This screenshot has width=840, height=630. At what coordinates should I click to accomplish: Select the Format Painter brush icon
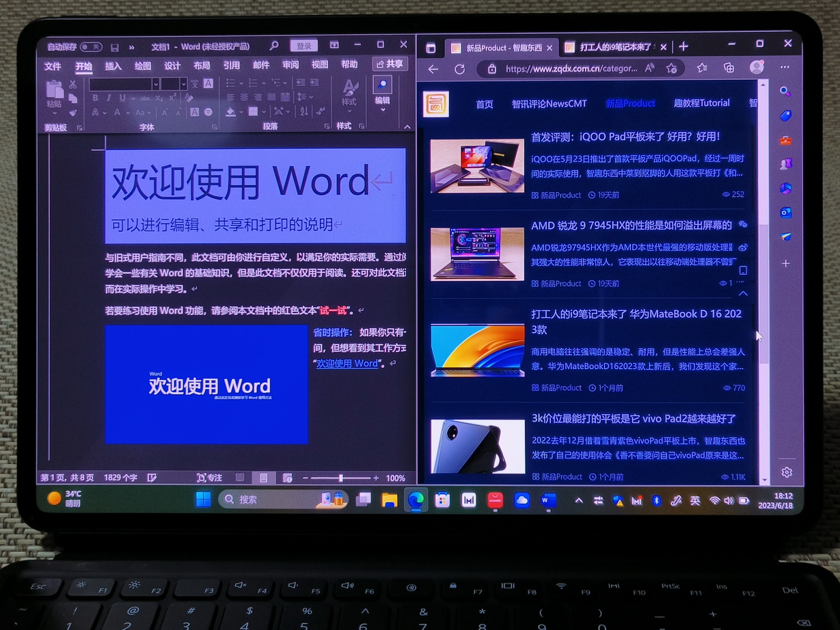coord(73,112)
